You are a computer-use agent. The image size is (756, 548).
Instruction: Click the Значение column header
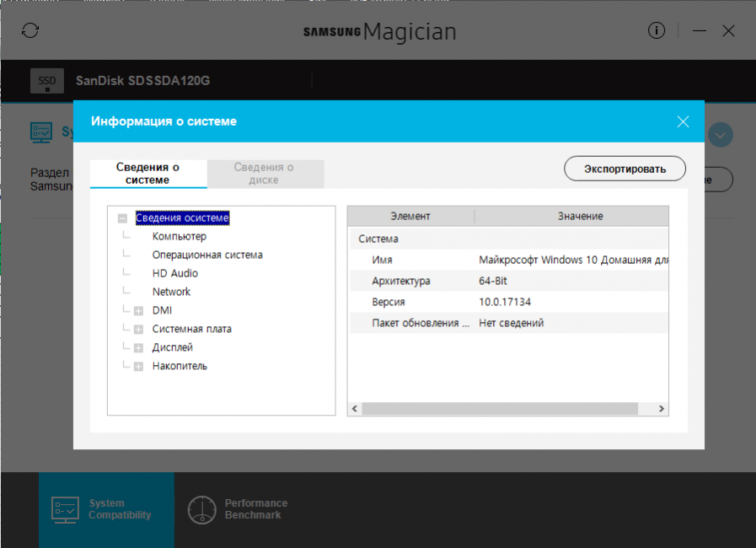(x=580, y=217)
